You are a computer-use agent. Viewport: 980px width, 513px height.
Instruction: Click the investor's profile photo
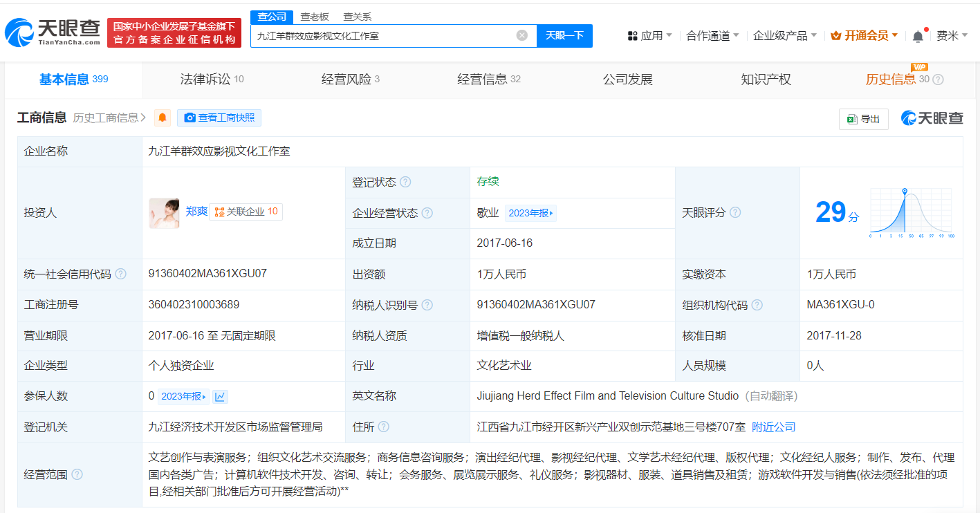pos(164,213)
